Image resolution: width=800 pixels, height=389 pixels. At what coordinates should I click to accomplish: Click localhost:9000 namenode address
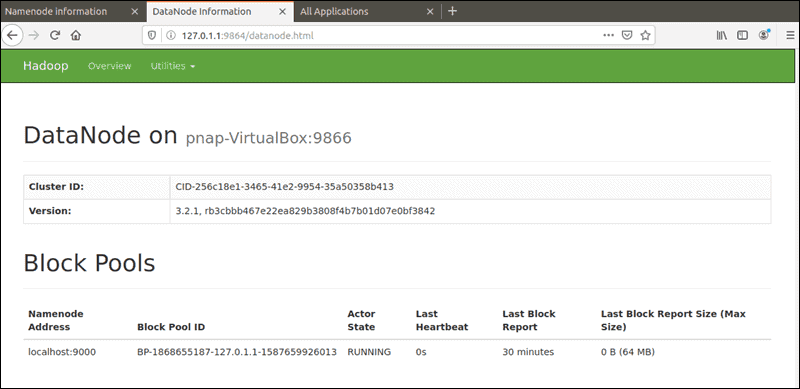pyautogui.click(x=62, y=352)
